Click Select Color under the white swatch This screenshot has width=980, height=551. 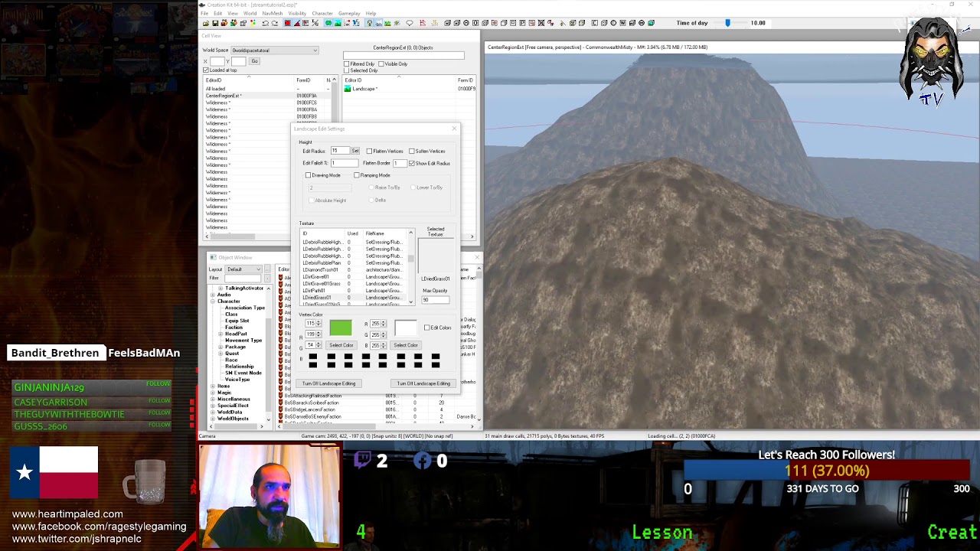(406, 345)
